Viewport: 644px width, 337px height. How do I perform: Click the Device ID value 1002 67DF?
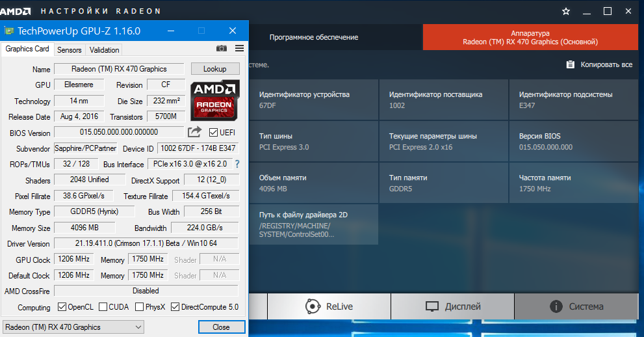coord(198,148)
